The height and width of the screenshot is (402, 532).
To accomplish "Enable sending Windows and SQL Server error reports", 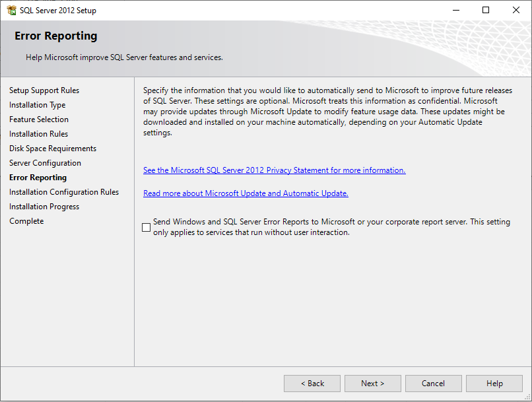I will (x=146, y=227).
